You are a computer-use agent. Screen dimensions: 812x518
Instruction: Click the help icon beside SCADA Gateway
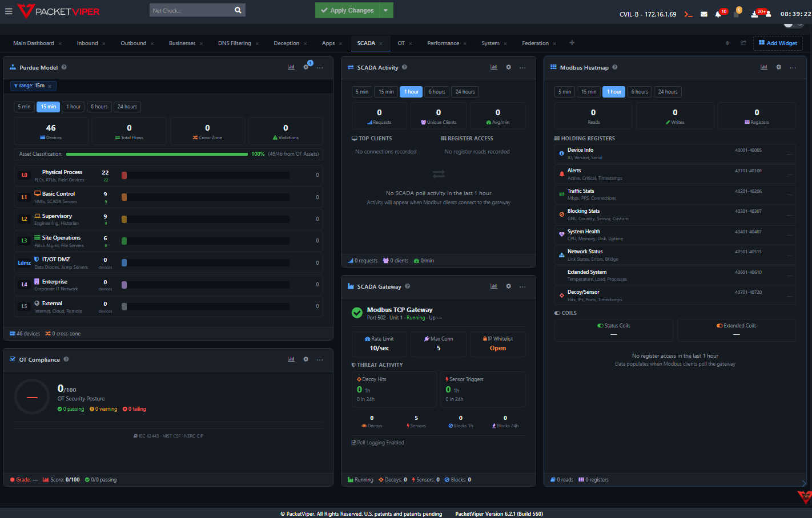click(407, 286)
